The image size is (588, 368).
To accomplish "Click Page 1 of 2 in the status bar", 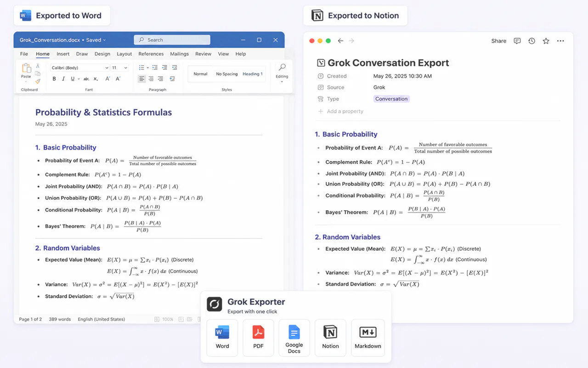I will (x=30, y=319).
